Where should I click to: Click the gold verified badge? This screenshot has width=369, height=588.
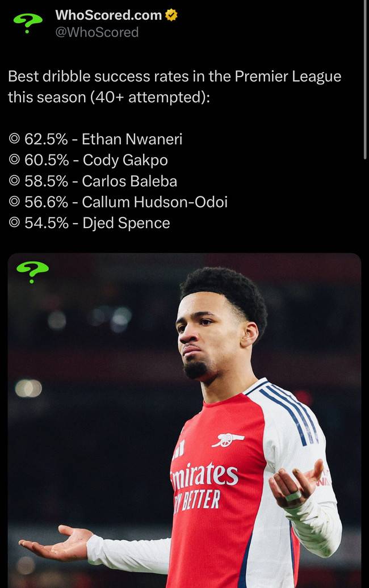171,16
